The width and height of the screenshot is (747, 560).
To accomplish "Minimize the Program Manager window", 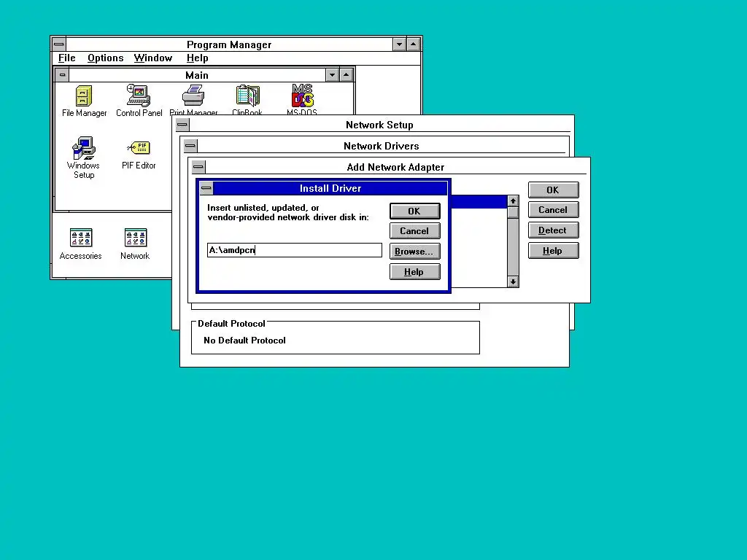I will pyautogui.click(x=399, y=44).
